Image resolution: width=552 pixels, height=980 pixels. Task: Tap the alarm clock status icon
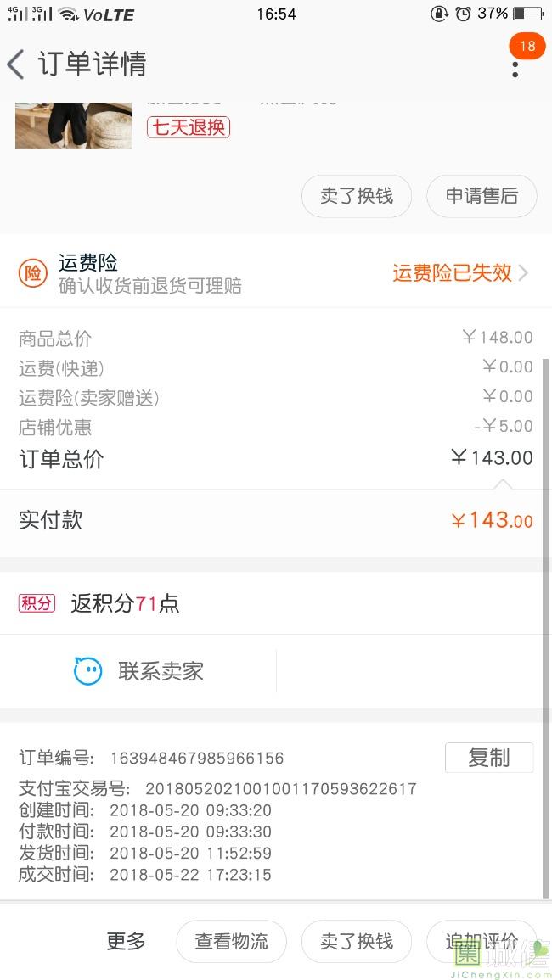point(463,14)
